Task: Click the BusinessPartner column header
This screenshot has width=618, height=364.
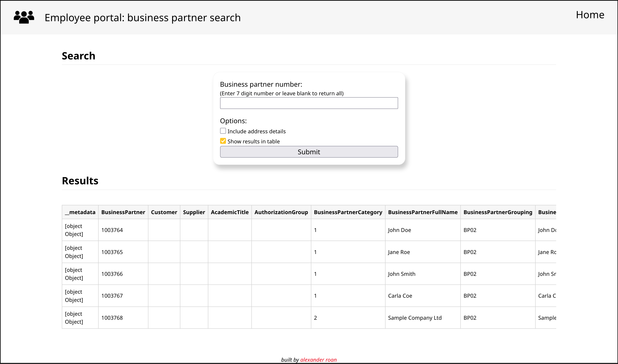Action: pyautogui.click(x=123, y=212)
